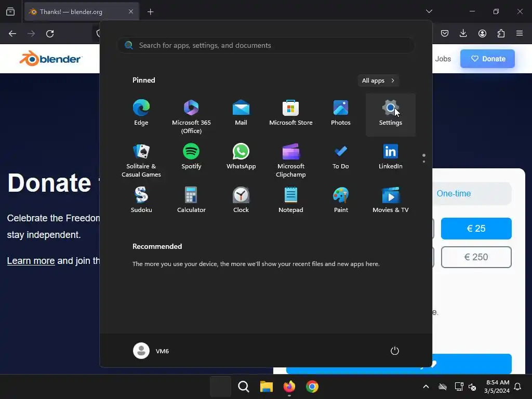Open the Edge app from pinned apps
532x399 pixels.
141,114
